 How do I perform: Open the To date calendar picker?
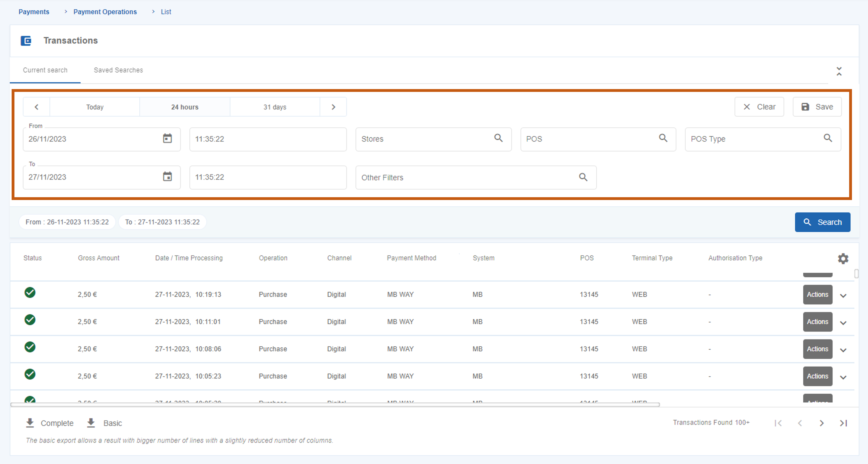[167, 177]
